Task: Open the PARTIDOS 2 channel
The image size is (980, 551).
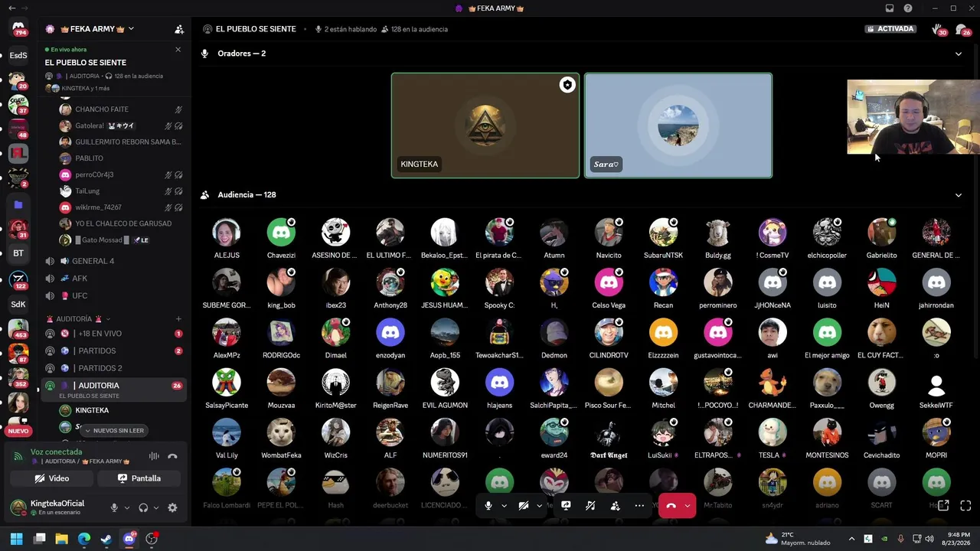Action: [113, 368]
